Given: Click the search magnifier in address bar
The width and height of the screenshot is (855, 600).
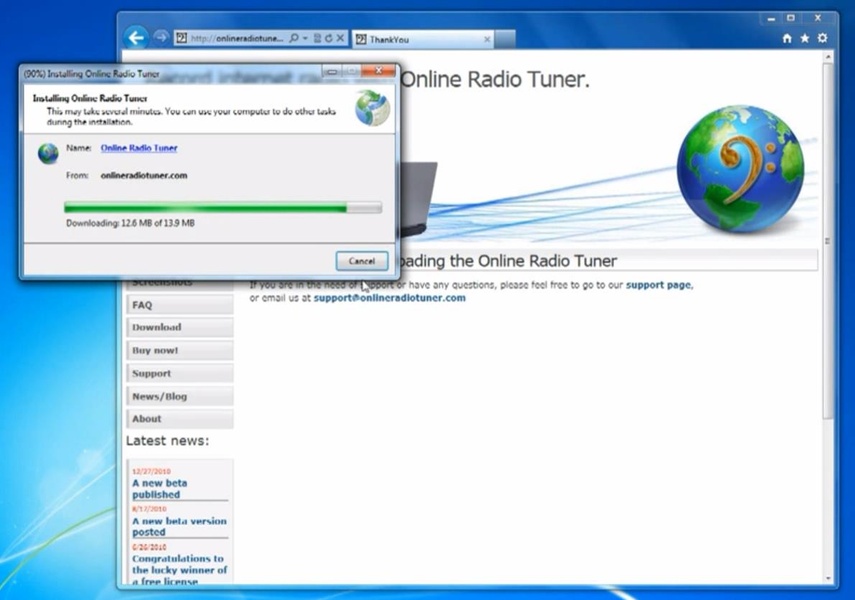Looking at the screenshot, I should click(x=293, y=38).
